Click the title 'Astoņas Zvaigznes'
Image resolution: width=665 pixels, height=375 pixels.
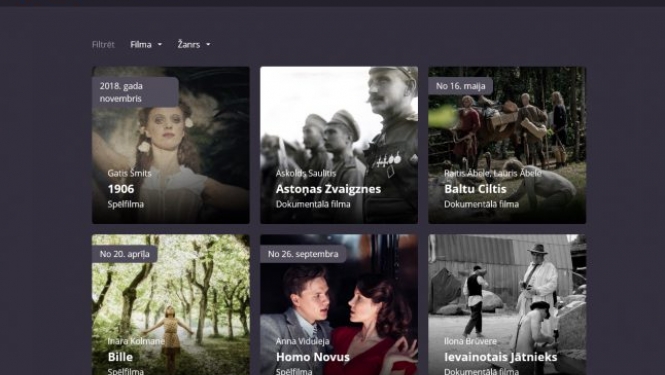tap(328, 189)
